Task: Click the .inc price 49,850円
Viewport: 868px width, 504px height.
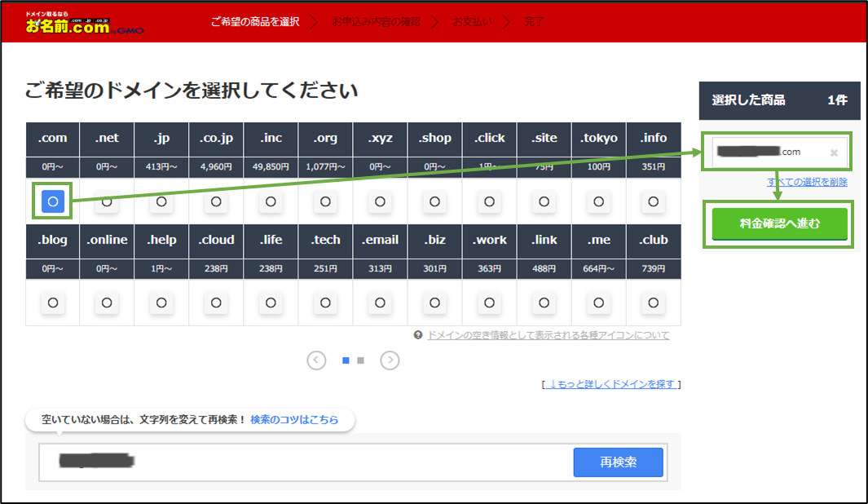Action: (271, 166)
